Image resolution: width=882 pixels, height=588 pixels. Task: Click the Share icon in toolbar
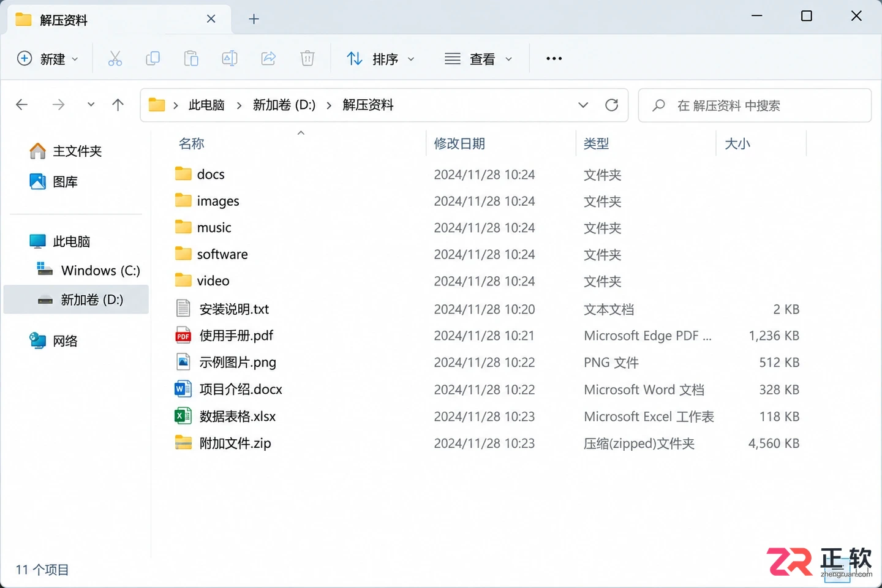(268, 59)
